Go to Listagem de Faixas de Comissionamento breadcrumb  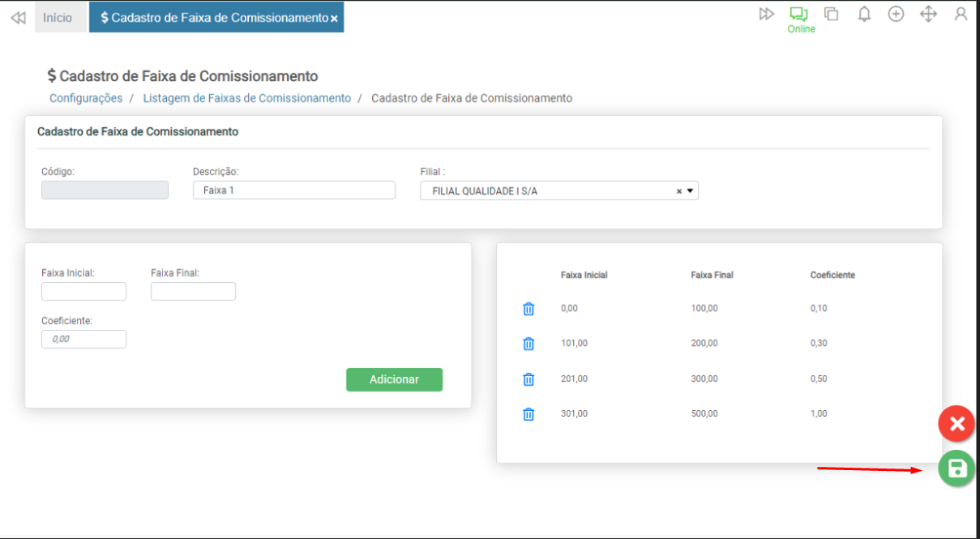pyautogui.click(x=247, y=98)
